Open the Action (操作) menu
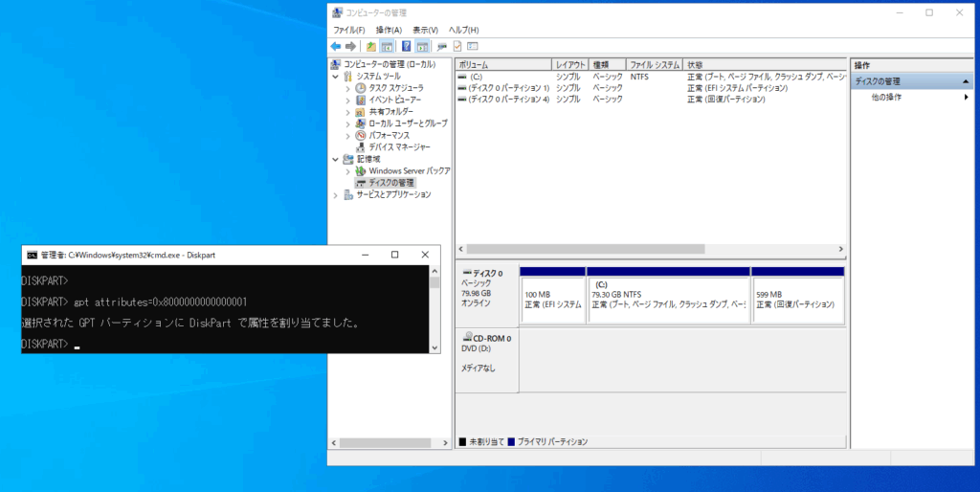 click(389, 30)
